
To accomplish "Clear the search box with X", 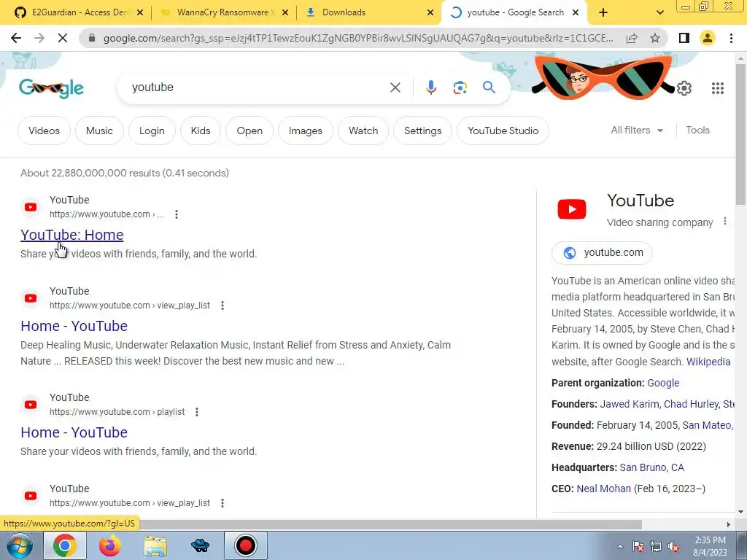I will click(x=395, y=87).
